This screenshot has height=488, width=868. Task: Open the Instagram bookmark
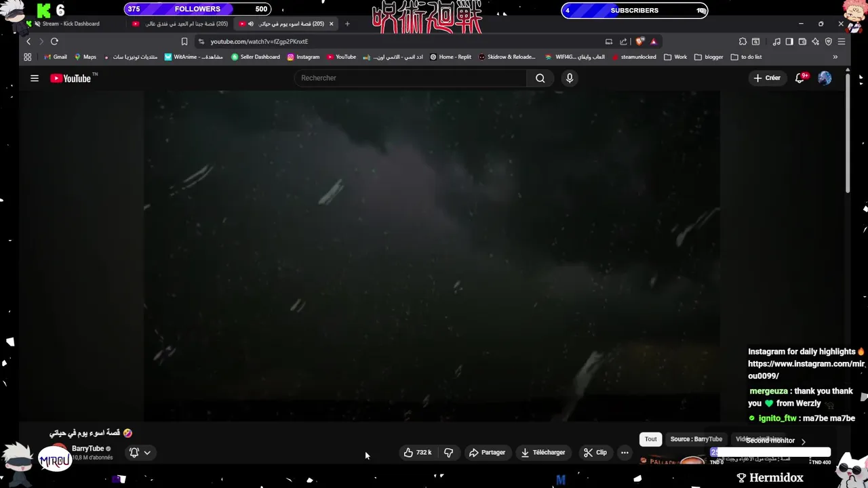303,57
